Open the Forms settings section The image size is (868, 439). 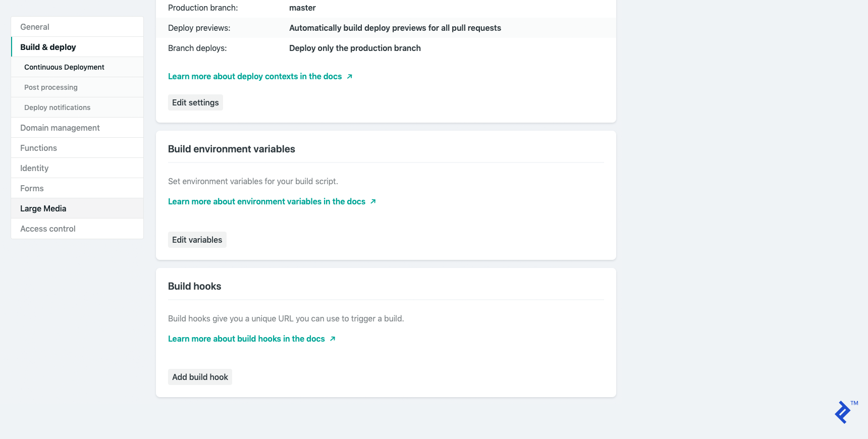32,188
